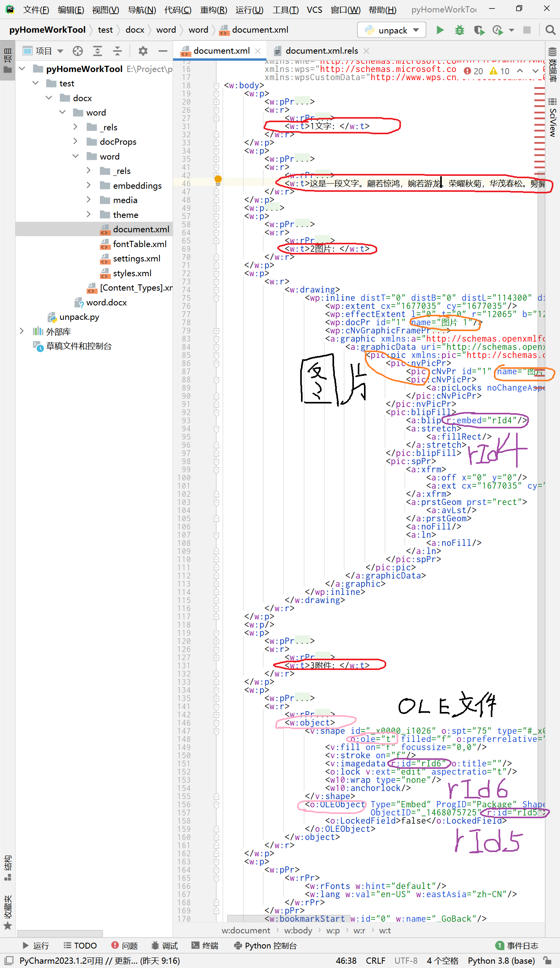
Task: Select fontTable.xml in the project tree
Action: 140,244
